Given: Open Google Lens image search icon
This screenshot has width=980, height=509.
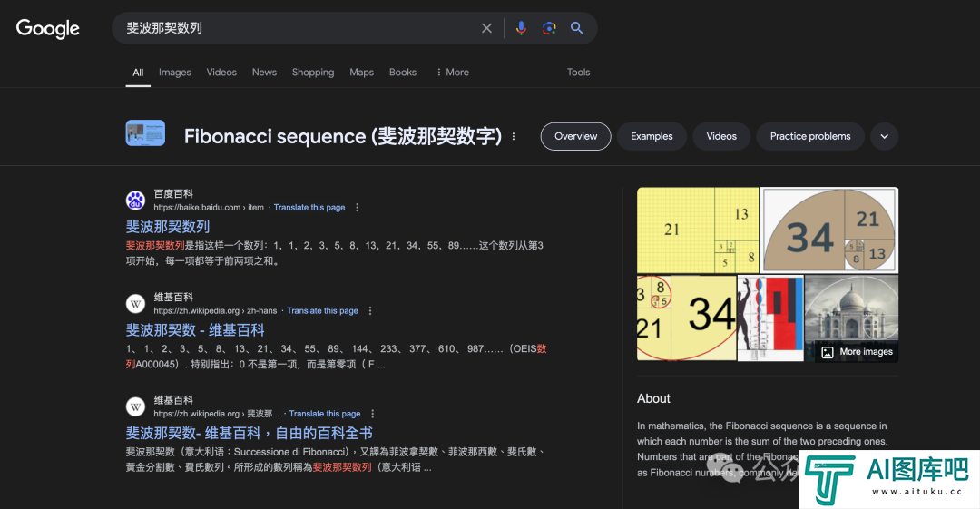Looking at the screenshot, I should click(x=549, y=28).
